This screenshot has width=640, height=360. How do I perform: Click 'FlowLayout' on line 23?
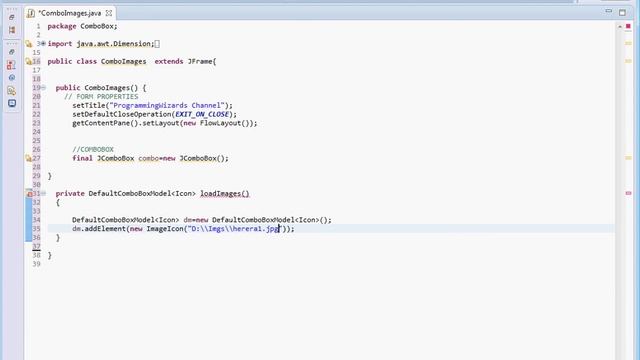[220, 123]
